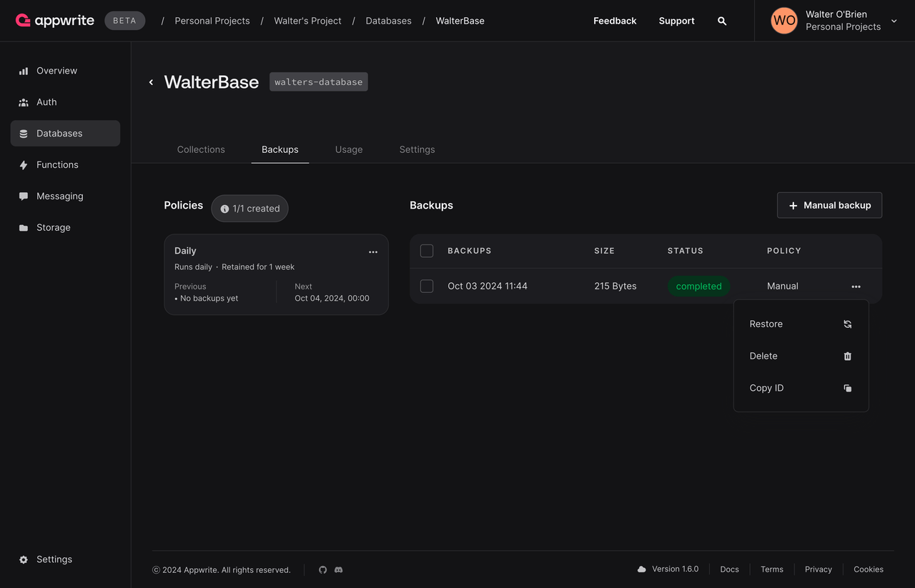Open the search magnifier icon
915x588 pixels.
[x=722, y=21]
